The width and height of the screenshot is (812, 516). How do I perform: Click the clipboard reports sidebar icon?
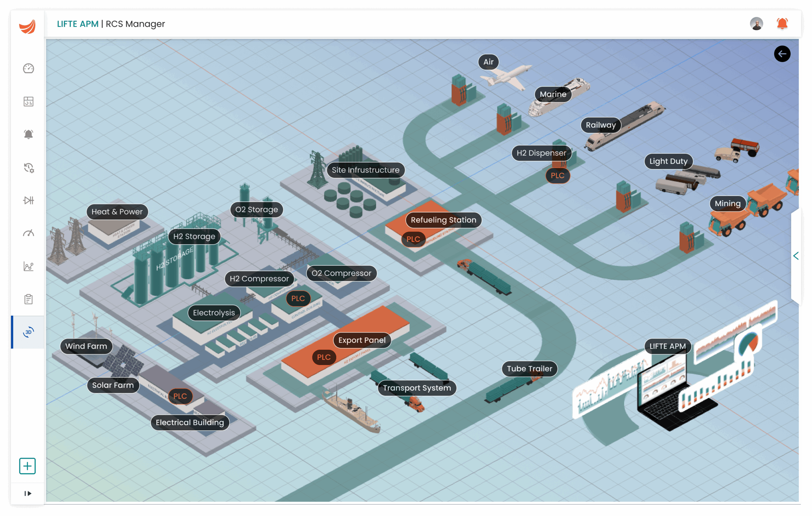click(x=28, y=299)
